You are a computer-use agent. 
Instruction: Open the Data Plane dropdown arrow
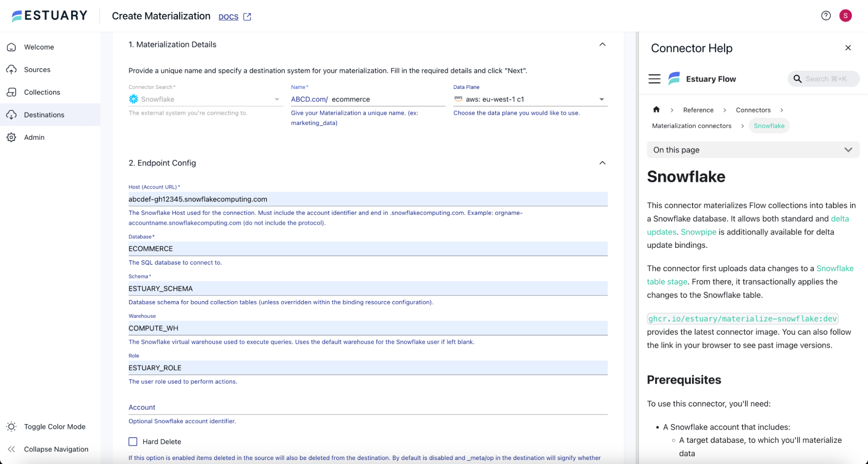(601, 99)
